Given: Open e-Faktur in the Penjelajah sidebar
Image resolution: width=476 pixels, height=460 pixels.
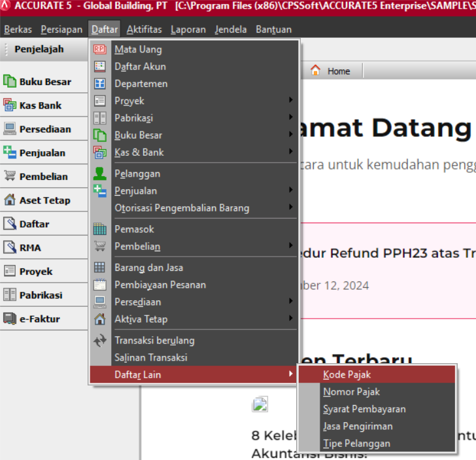Looking at the screenshot, I should coord(39,319).
